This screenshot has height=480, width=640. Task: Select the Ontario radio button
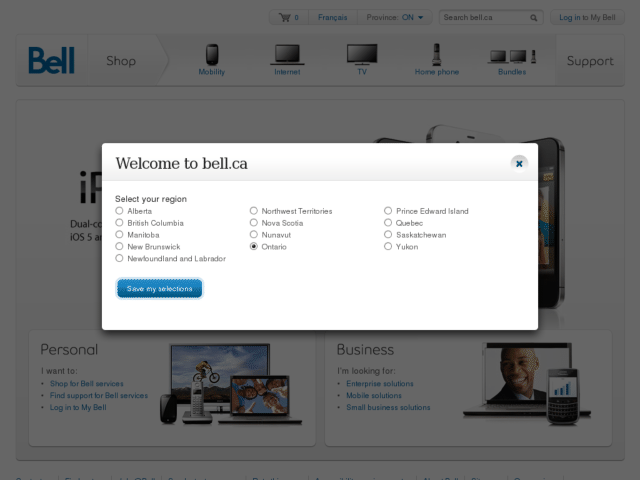(x=253, y=247)
